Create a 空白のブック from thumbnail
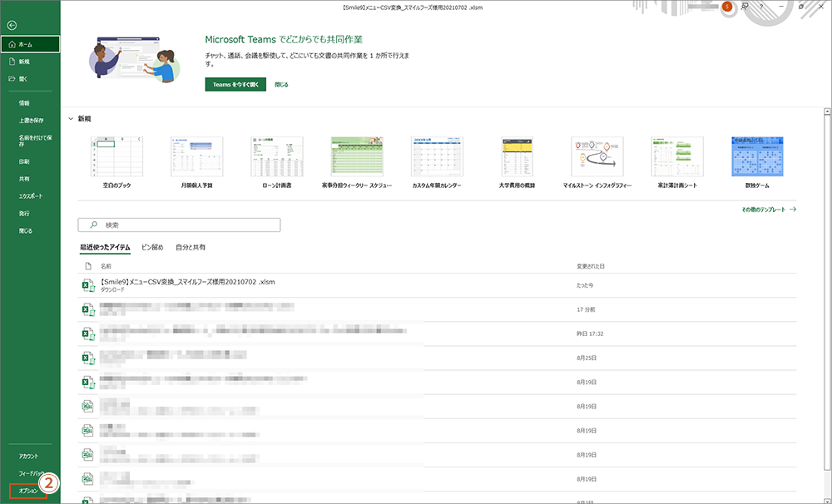This screenshot has width=832, height=504. pos(116,156)
